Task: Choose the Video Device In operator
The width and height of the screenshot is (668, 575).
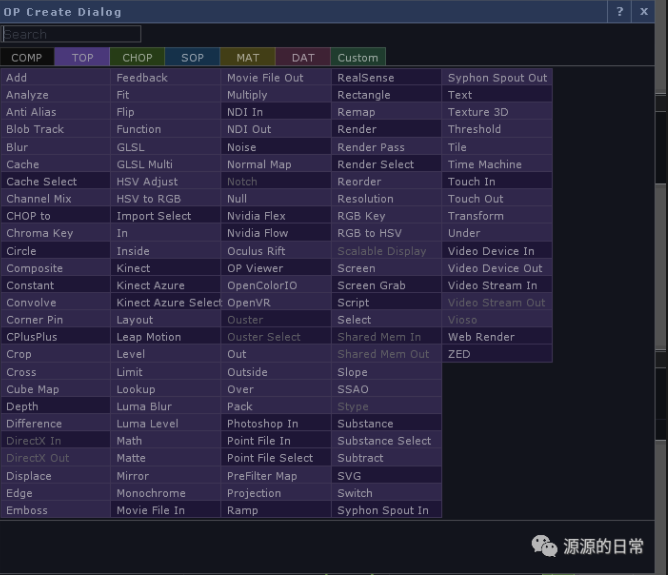Action: coord(497,251)
